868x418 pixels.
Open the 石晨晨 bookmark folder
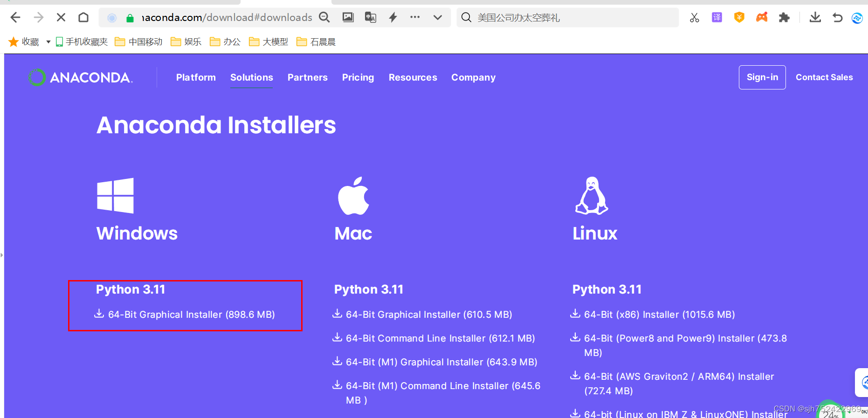[x=316, y=42]
